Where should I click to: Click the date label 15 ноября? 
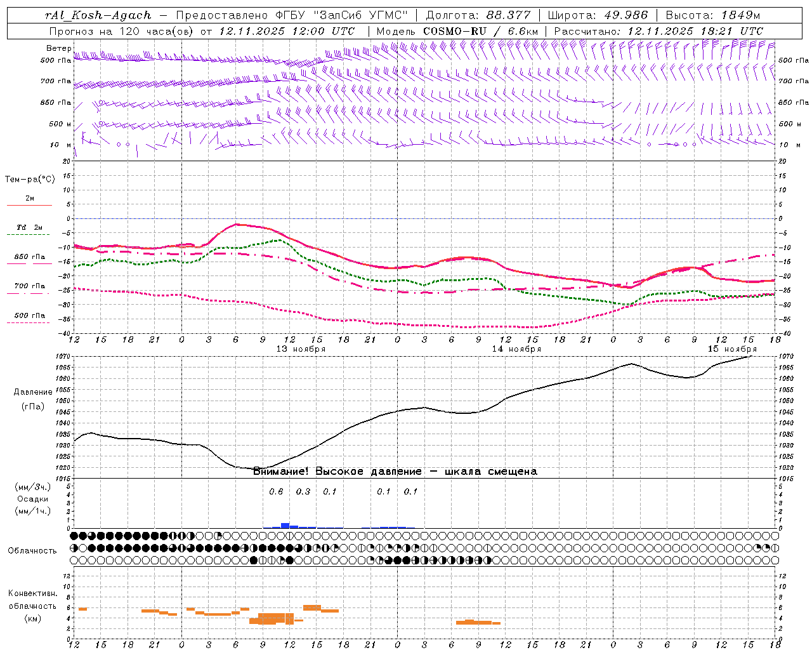(733, 349)
